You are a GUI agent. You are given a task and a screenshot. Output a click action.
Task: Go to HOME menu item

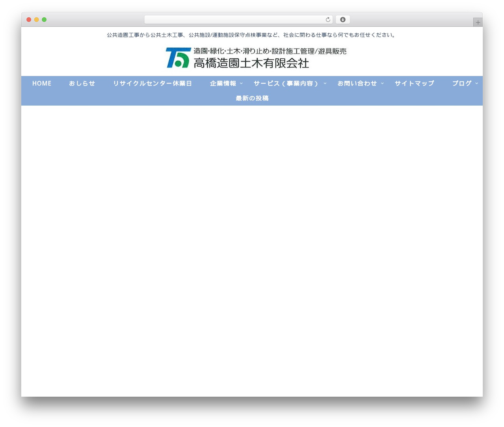coord(42,84)
